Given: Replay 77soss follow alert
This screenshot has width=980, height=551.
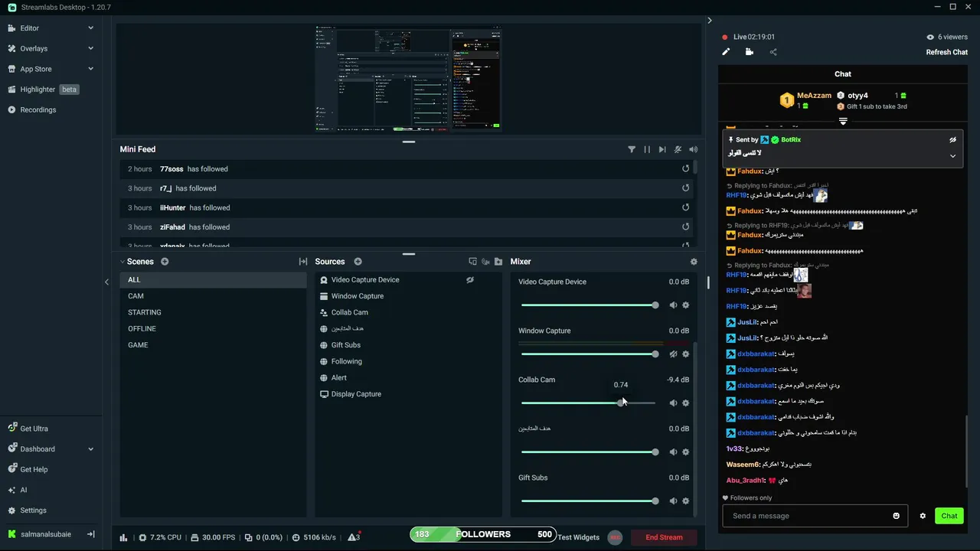Looking at the screenshot, I should pos(686,168).
